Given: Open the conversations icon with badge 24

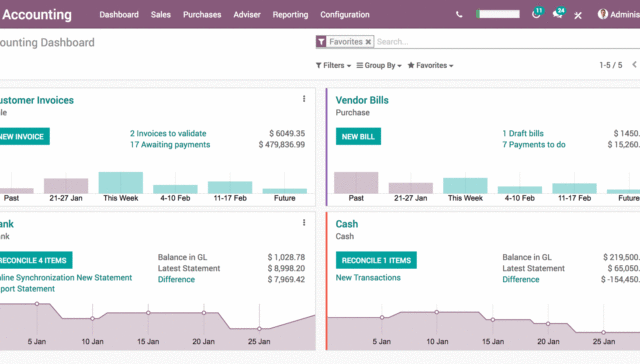Looking at the screenshot, I should pos(558,13).
